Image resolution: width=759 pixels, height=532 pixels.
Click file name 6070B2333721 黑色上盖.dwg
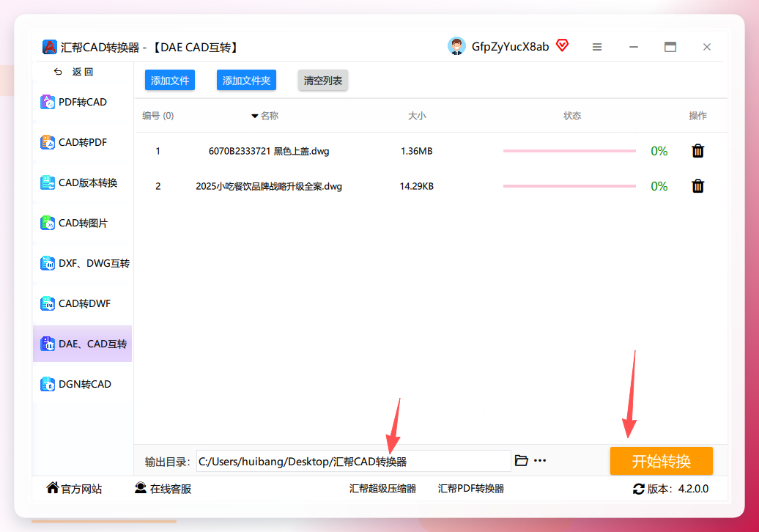[x=269, y=151]
